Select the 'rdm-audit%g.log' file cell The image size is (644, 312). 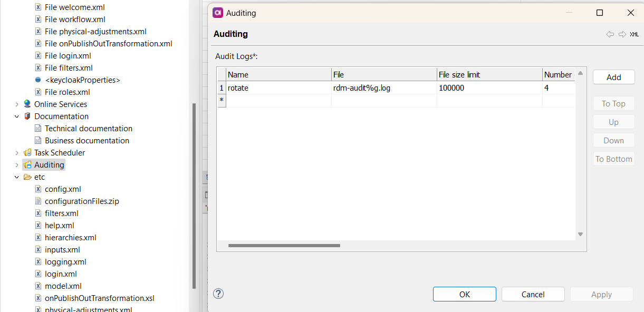coord(385,88)
